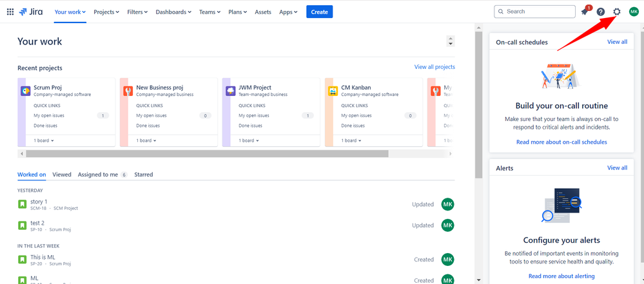
Task: Click the blue Create button
Action: (319, 12)
